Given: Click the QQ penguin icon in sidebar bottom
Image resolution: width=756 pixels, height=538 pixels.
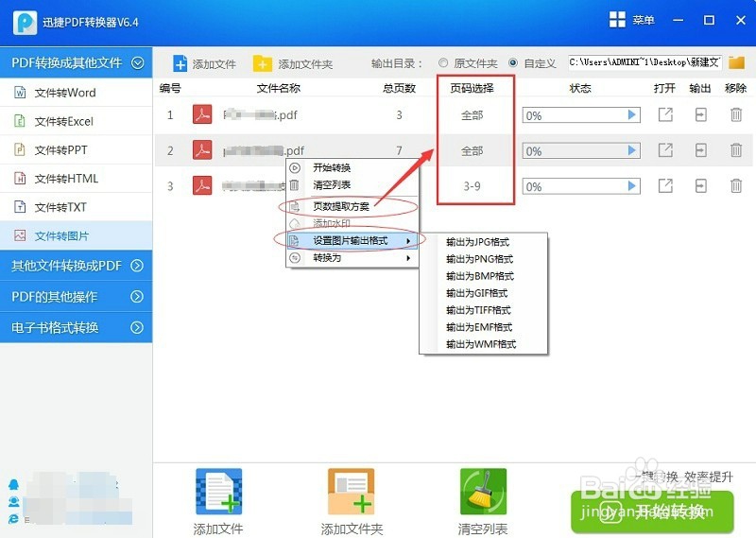Looking at the screenshot, I should (x=13, y=484).
